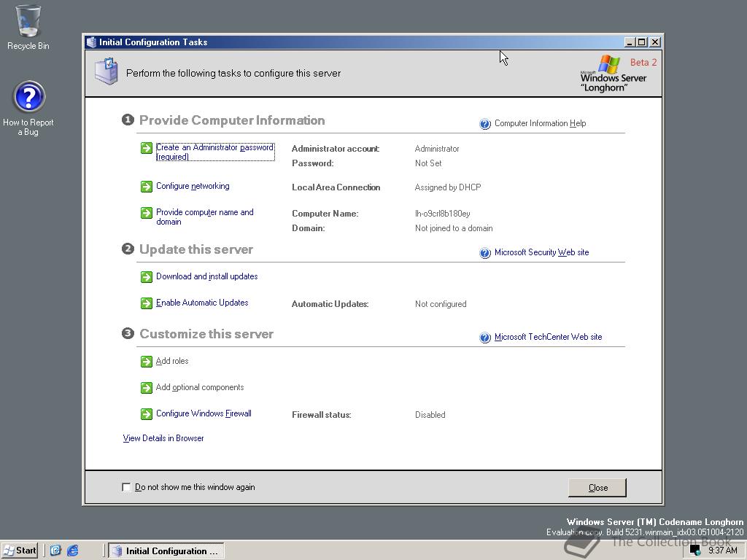Open Microsoft Security Web site link

pos(542,252)
